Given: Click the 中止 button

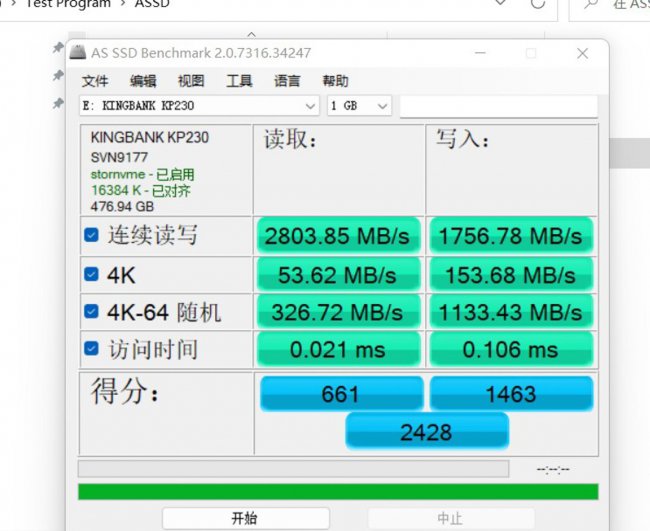Looking at the screenshot, I should [451, 518].
